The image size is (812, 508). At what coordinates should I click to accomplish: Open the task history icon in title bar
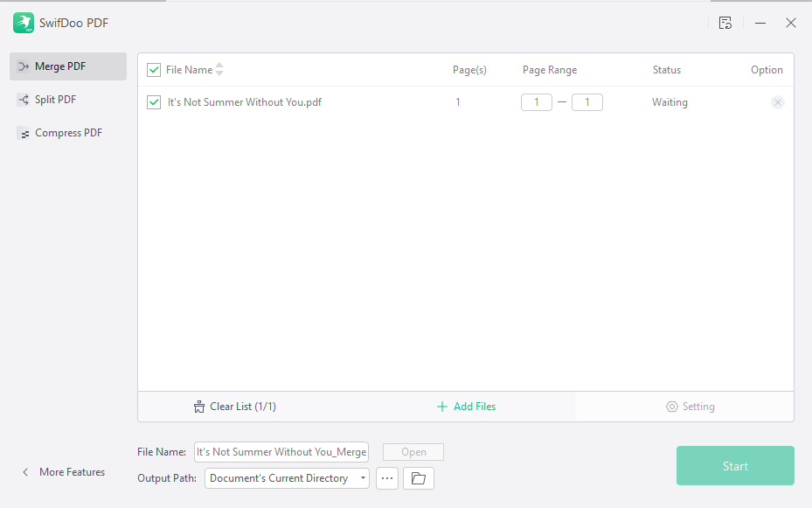725,23
